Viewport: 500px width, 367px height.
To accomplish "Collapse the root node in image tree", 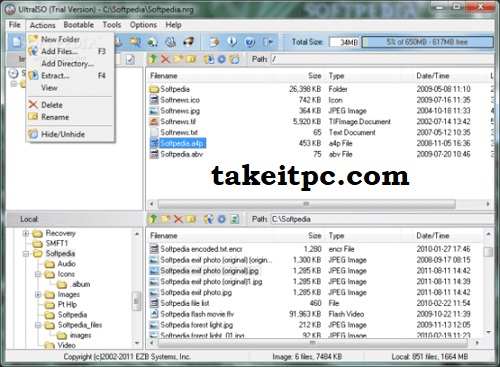I will 14,84.
